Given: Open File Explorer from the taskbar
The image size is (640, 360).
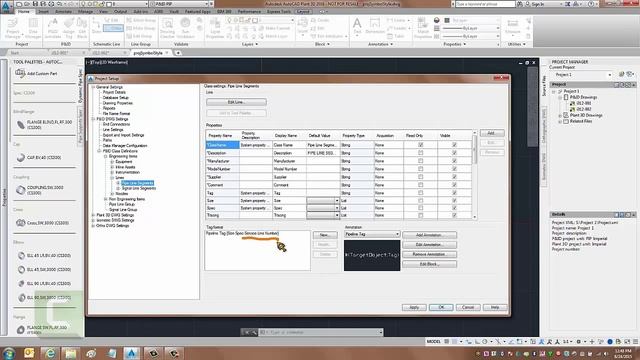Looking at the screenshot, I should coord(70,353).
